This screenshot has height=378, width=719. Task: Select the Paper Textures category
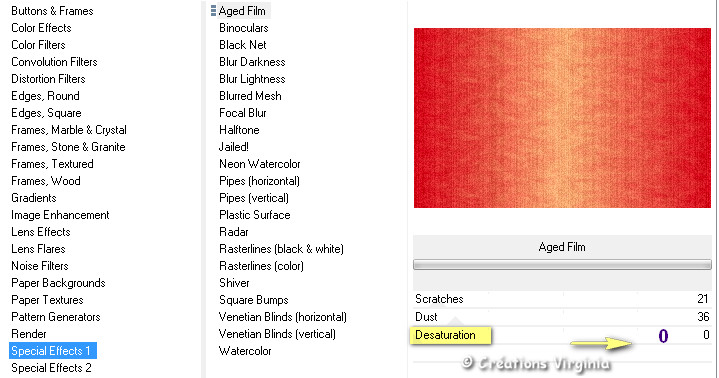coord(47,300)
